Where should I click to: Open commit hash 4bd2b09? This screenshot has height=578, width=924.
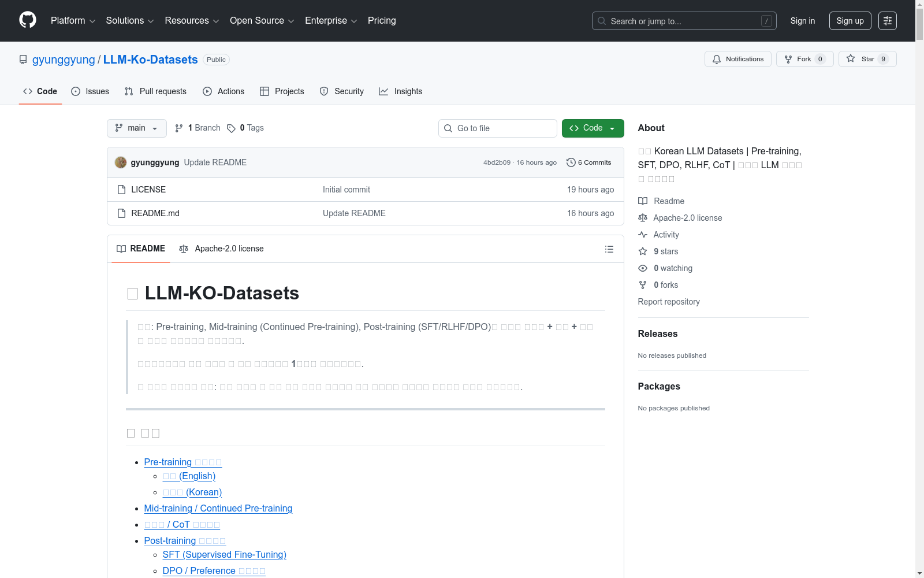(497, 162)
